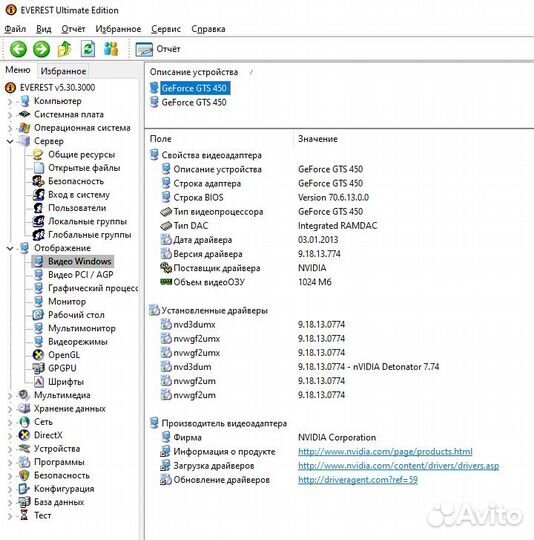This screenshot has height=540, width=534.
Task: Expand the Хранение данных node
Action: (x=10, y=409)
